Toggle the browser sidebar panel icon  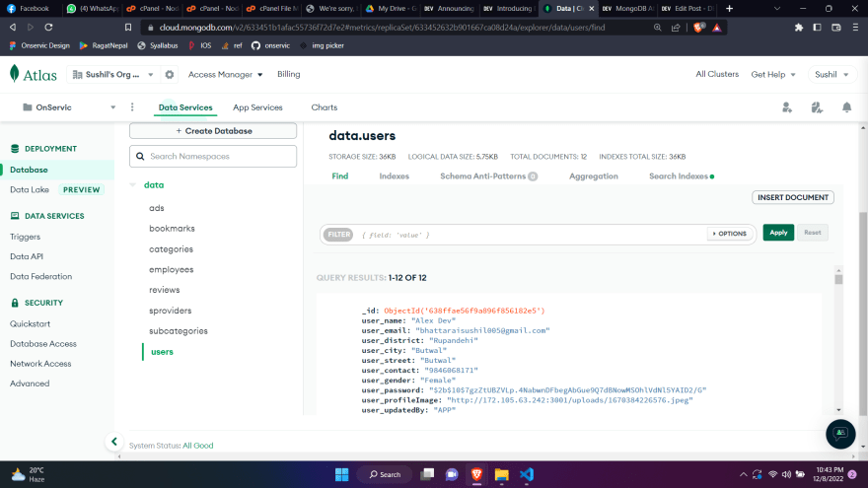tap(817, 28)
